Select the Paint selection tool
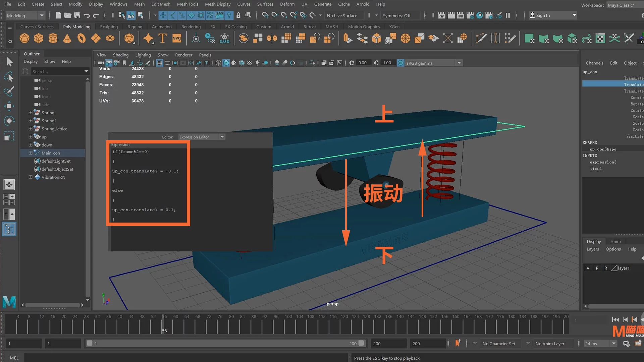Image resolution: width=644 pixels, height=362 pixels. tap(9, 91)
